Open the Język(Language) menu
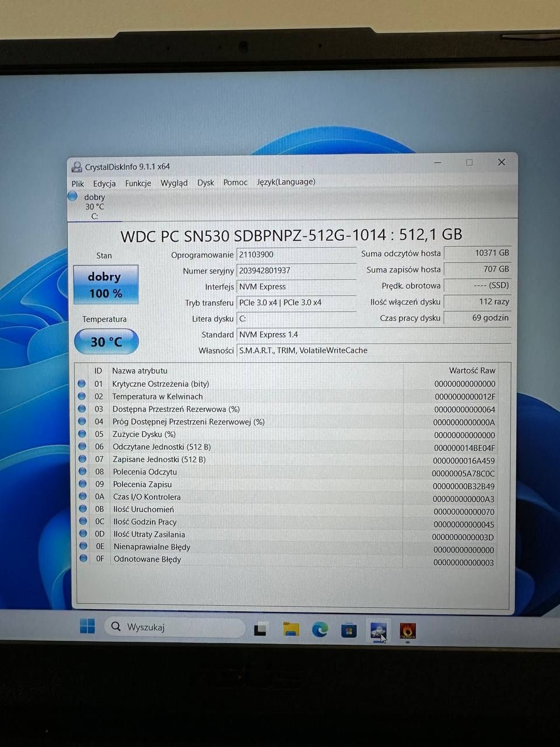This screenshot has width=560, height=747. pyautogui.click(x=286, y=181)
